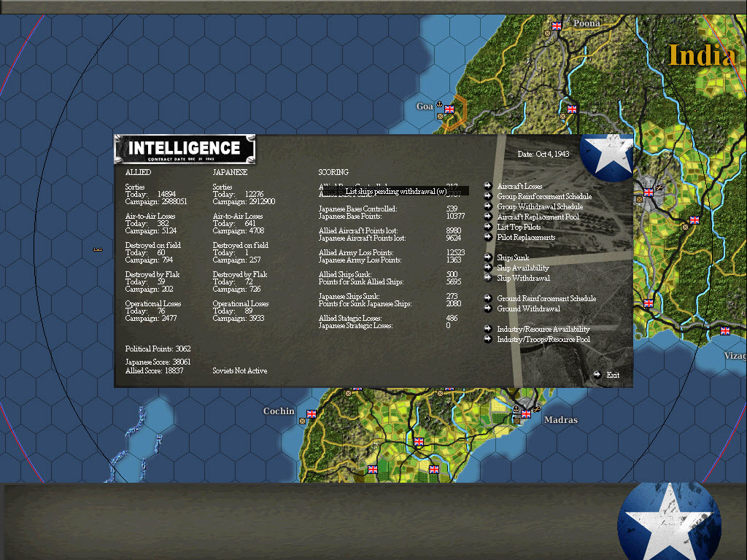The height and width of the screenshot is (560, 747).
Task: Select the British flag at Poona
Action: (557, 26)
